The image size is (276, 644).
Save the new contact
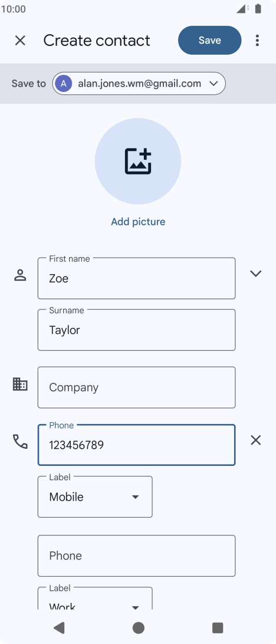(x=210, y=40)
